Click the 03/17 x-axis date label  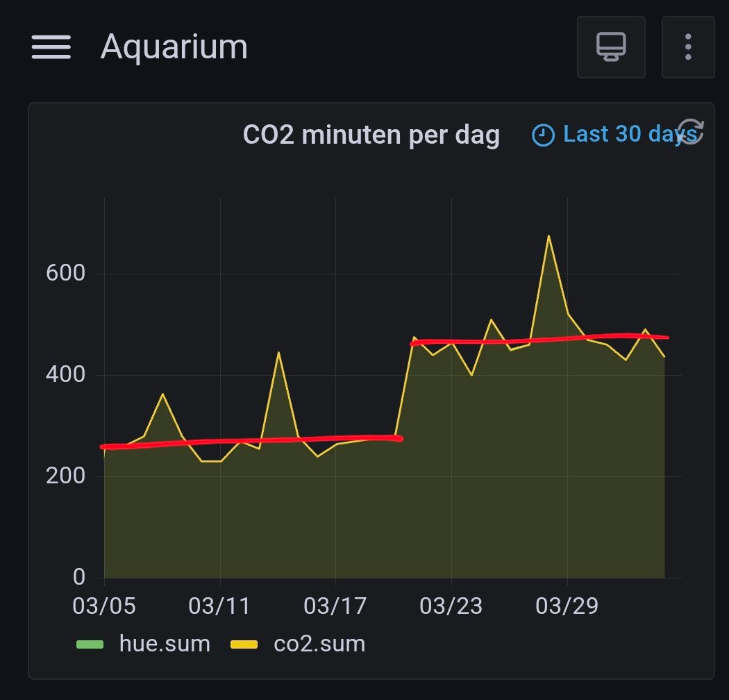(335, 606)
